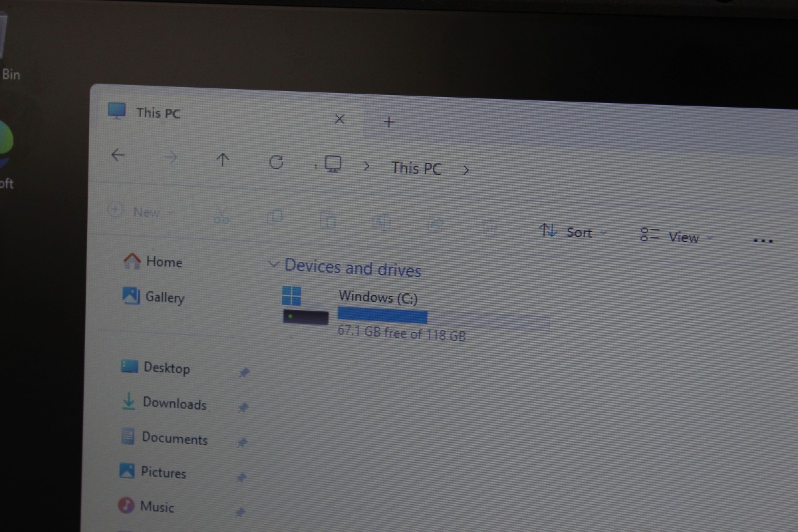Click the C: drive usage bar
The image size is (798, 532).
point(444,318)
